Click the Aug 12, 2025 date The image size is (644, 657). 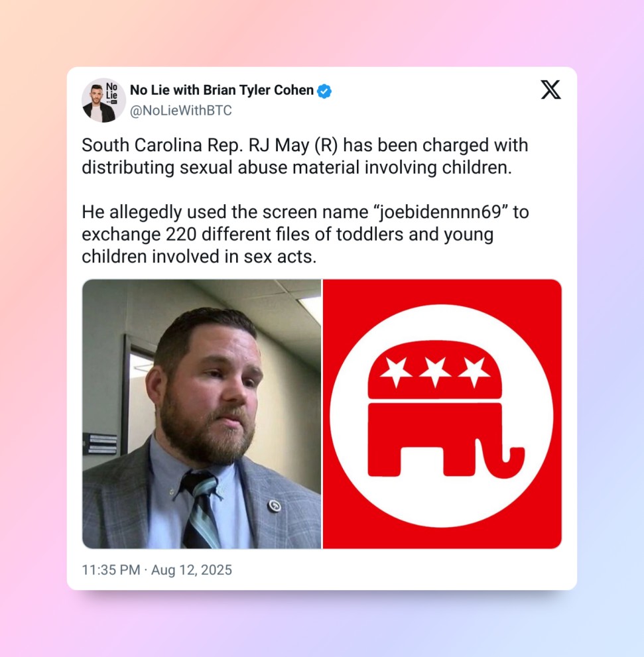tap(192, 569)
